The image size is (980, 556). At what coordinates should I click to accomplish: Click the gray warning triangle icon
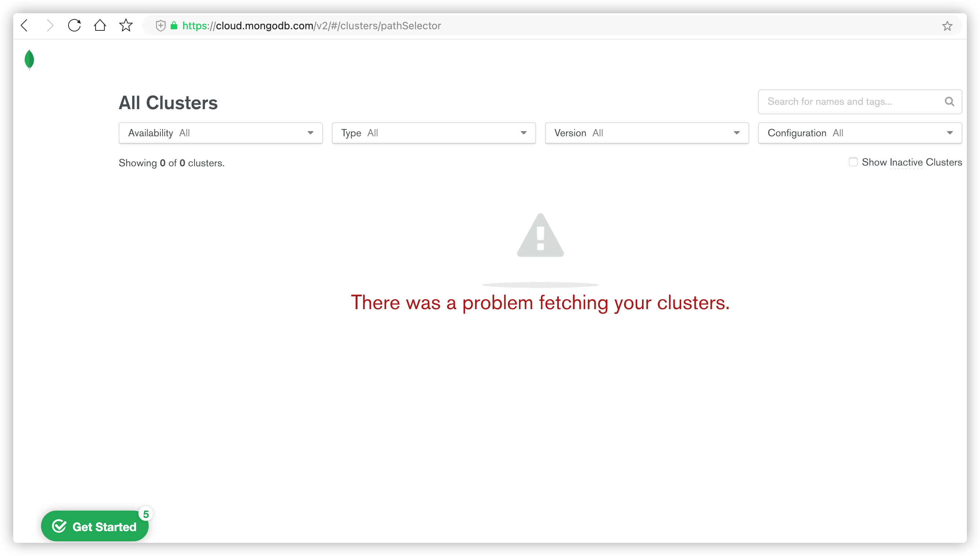pos(540,236)
